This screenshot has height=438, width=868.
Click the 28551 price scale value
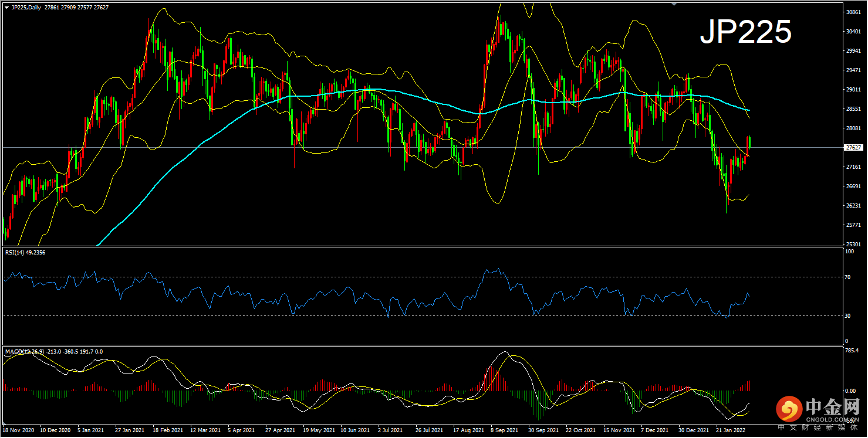854,109
